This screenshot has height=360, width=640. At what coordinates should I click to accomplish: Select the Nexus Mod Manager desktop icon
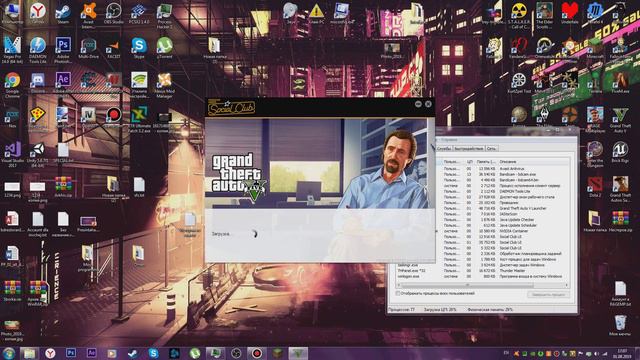pyautogui.click(x=164, y=85)
